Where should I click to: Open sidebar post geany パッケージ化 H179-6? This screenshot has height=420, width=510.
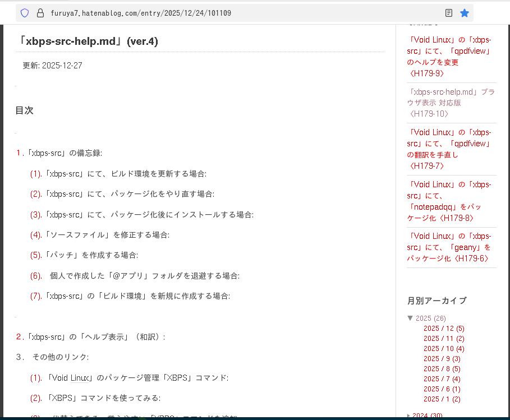449,247
